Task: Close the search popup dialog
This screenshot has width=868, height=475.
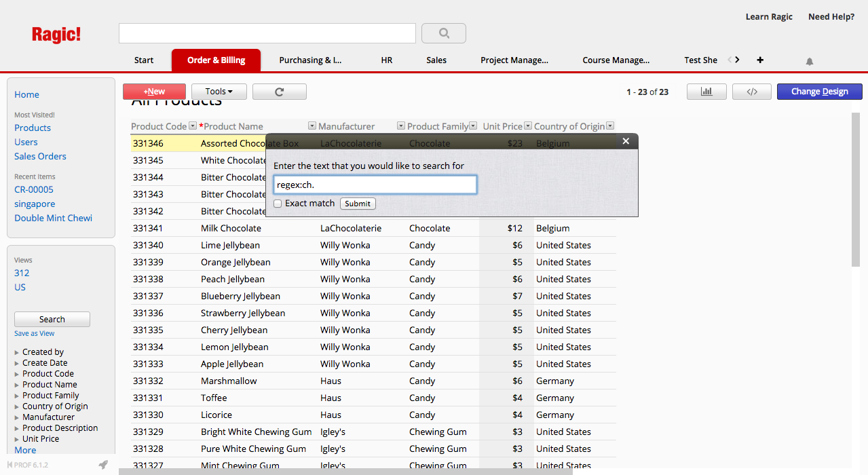Action: coord(626,141)
